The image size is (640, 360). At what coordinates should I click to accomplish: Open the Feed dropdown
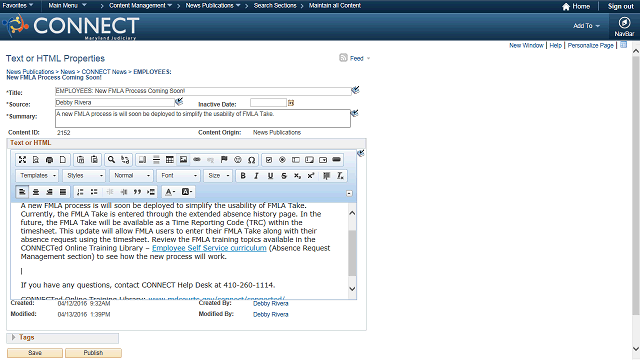[368, 58]
